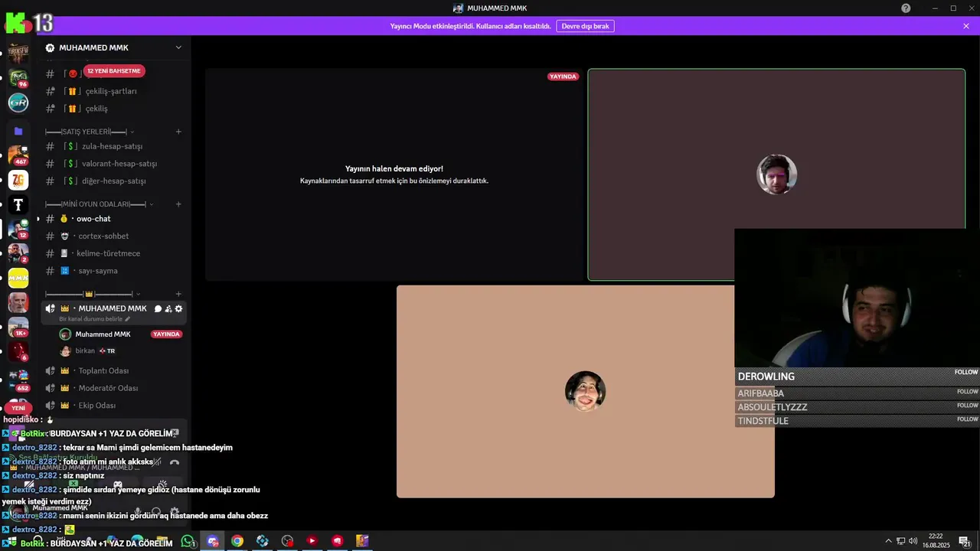Open the server with the 467 badge
The width and height of the screenshot is (980, 551).
[18, 155]
